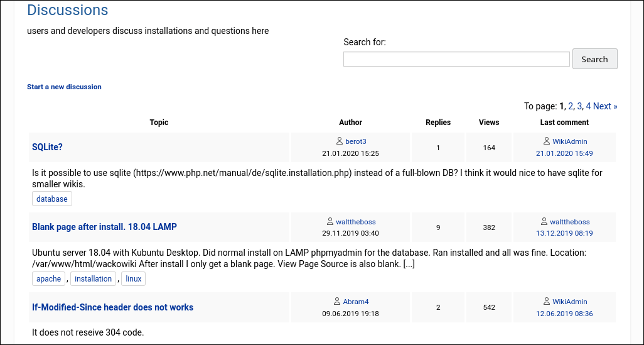The width and height of the screenshot is (644, 345).
Task: Open Blank page after install topic
Action: tap(104, 227)
